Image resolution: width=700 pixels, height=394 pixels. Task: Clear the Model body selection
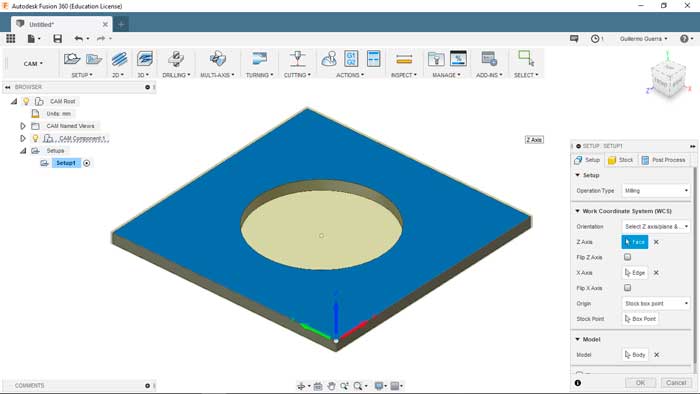coord(656,355)
